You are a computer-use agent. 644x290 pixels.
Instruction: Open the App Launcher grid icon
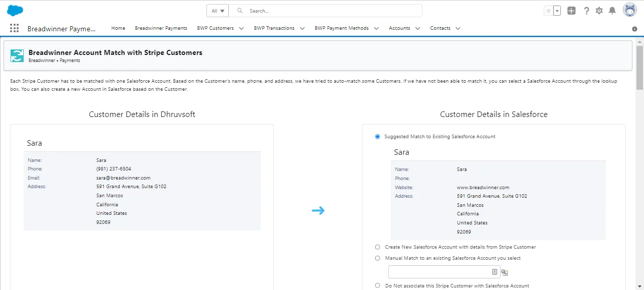[14, 28]
